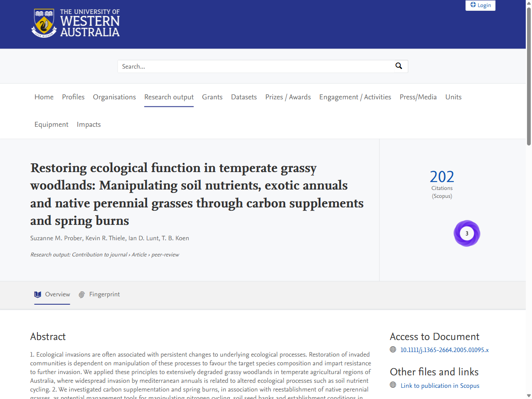Follow the Link to publication in Scopus

tap(440, 385)
